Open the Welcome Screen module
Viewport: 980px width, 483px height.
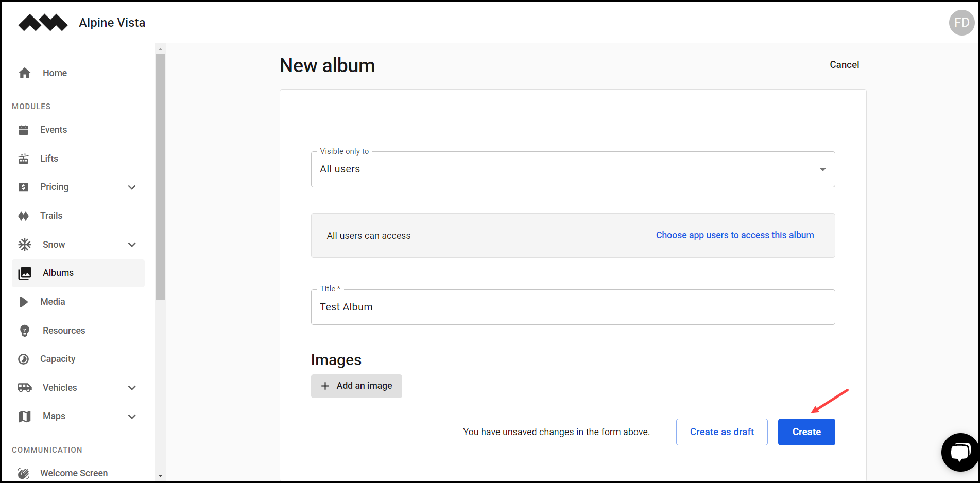[74, 473]
